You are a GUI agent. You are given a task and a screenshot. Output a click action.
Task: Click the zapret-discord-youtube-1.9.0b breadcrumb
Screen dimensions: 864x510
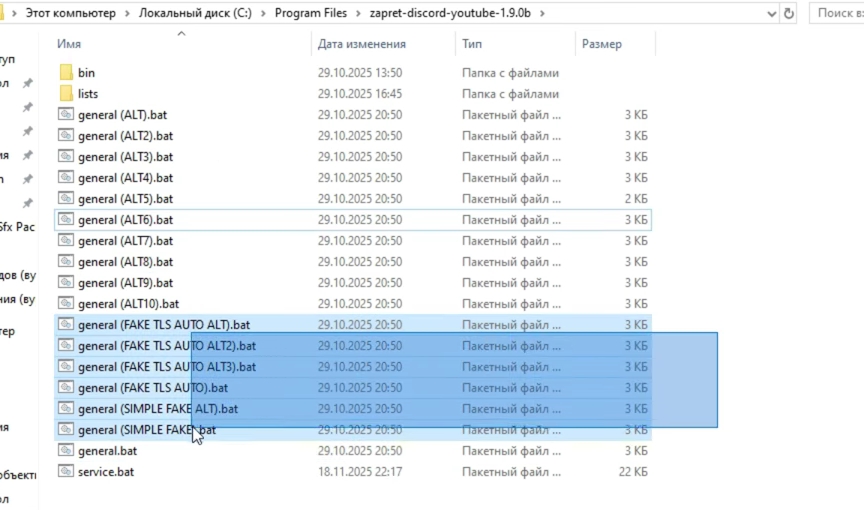tap(450, 13)
